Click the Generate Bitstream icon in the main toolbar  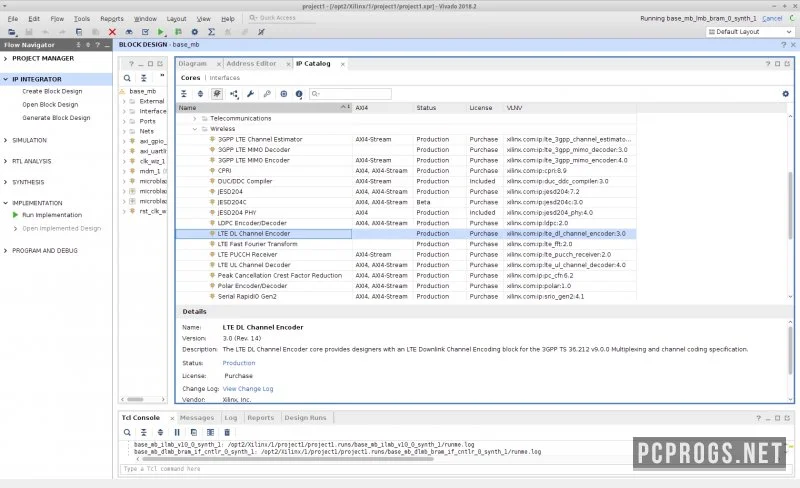(178, 32)
